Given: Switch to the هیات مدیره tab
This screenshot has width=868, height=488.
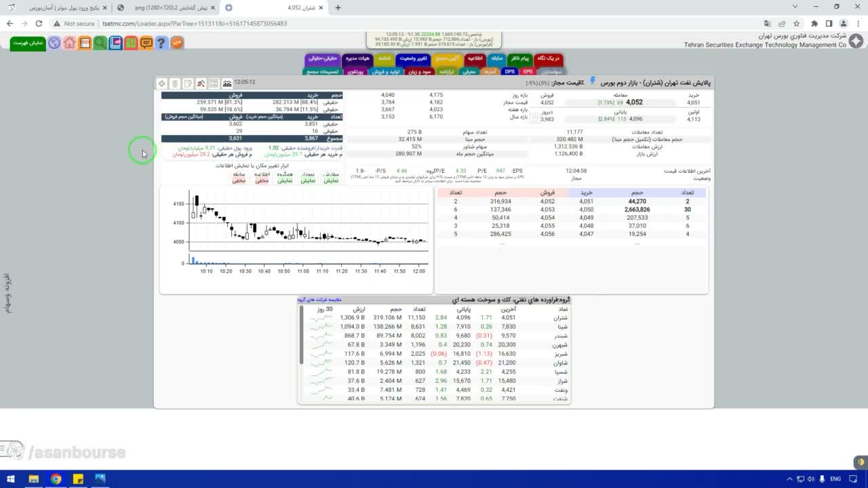Looking at the screenshot, I should click(357, 59).
